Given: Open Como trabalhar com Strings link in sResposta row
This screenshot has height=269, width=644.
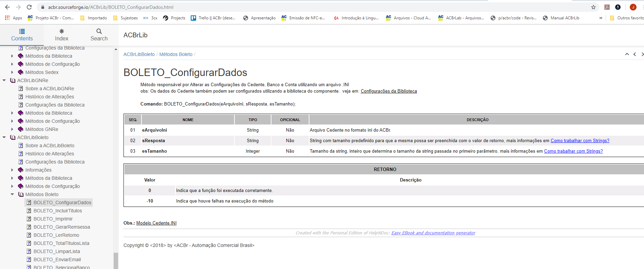Looking at the screenshot, I should pyautogui.click(x=580, y=140).
